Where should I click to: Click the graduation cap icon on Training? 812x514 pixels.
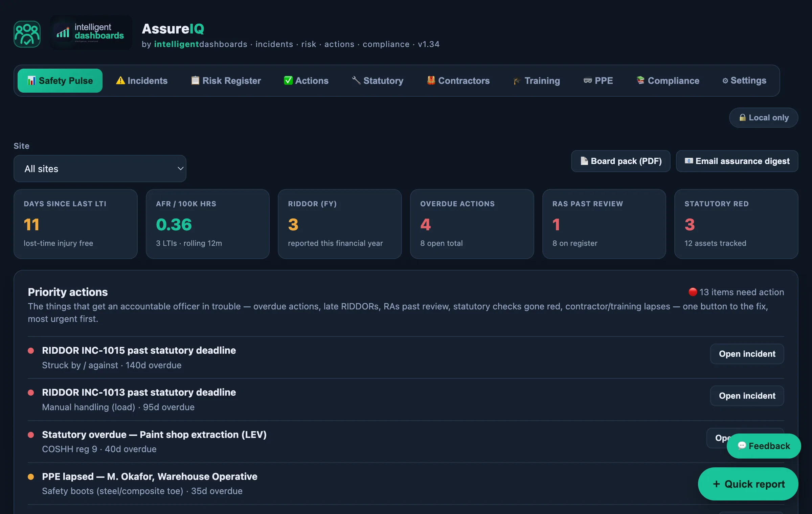point(517,81)
